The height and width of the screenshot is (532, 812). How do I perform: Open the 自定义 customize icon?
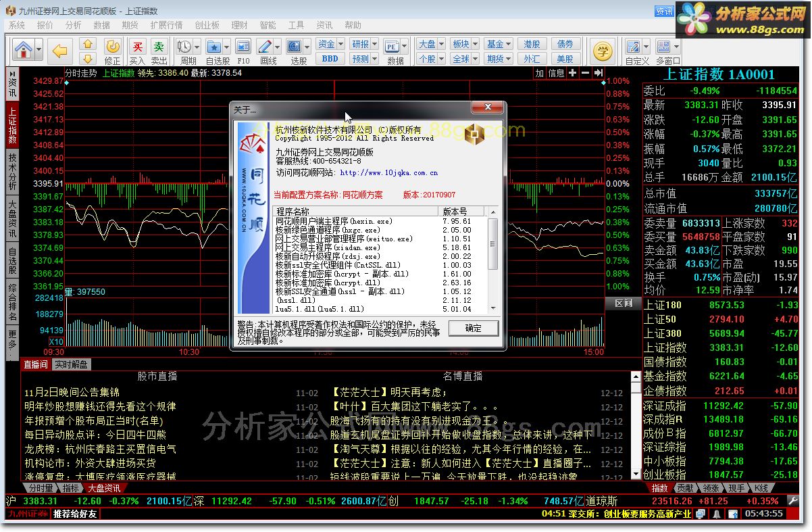click(x=634, y=46)
